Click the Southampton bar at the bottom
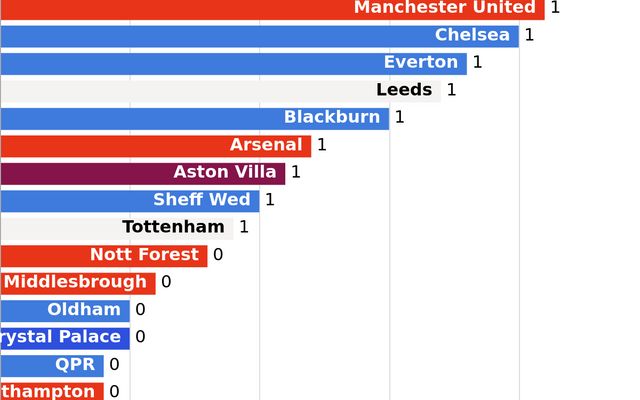Viewport: 640px width, 400px height. (51, 392)
